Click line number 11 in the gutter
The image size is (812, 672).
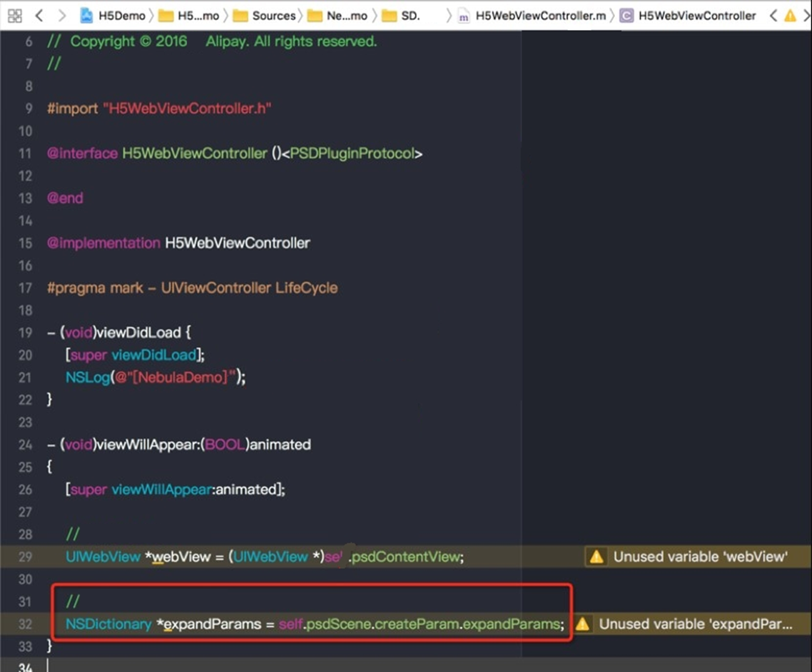pos(25,154)
